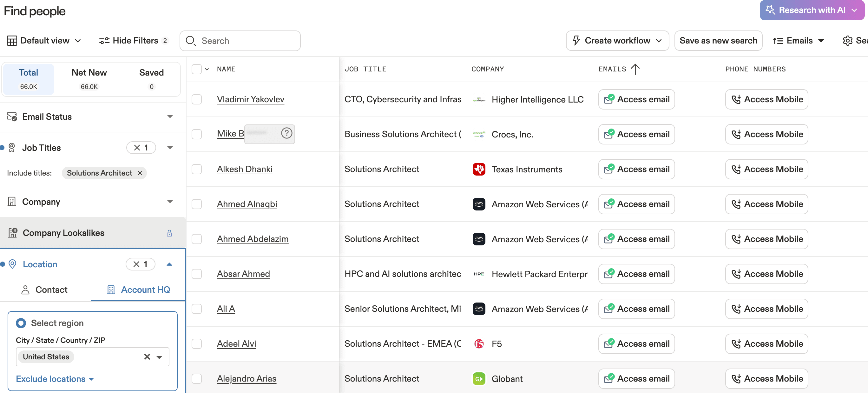Open the Default view dropdown
Screen dimensions: 868x393
click(44, 40)
